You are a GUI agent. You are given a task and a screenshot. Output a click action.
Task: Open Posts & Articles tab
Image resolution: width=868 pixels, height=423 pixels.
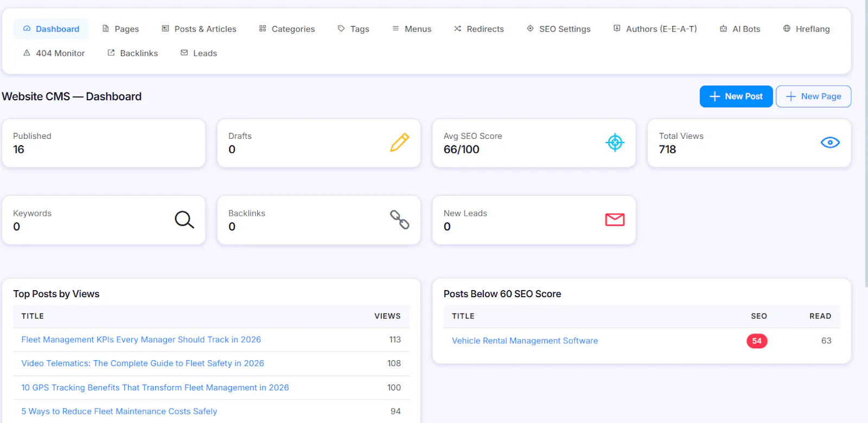[x=199, y=29]
